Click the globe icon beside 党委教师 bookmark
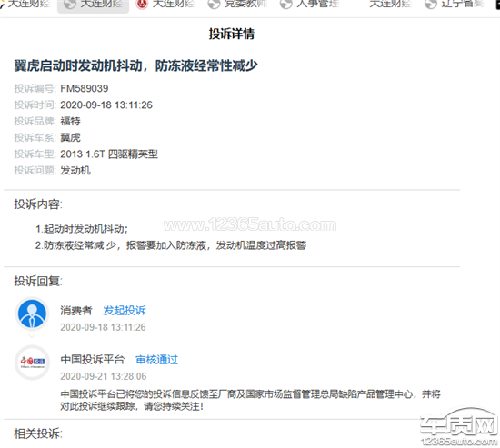This screenshot has height=448, width=500. click(214, 5)
